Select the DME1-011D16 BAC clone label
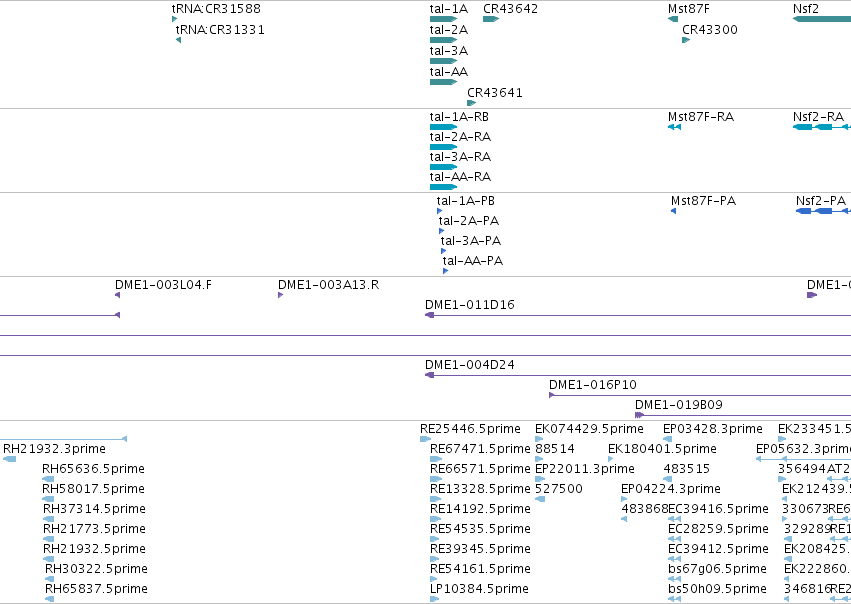The width and height of the screenshot is (851, 604). [470, 305]
